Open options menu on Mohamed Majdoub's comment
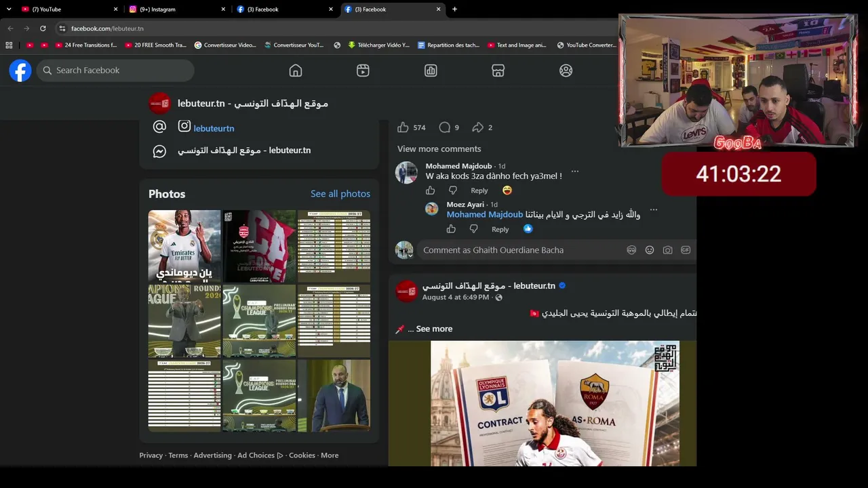Screen dimensions: 868x488 coord(575,171)
